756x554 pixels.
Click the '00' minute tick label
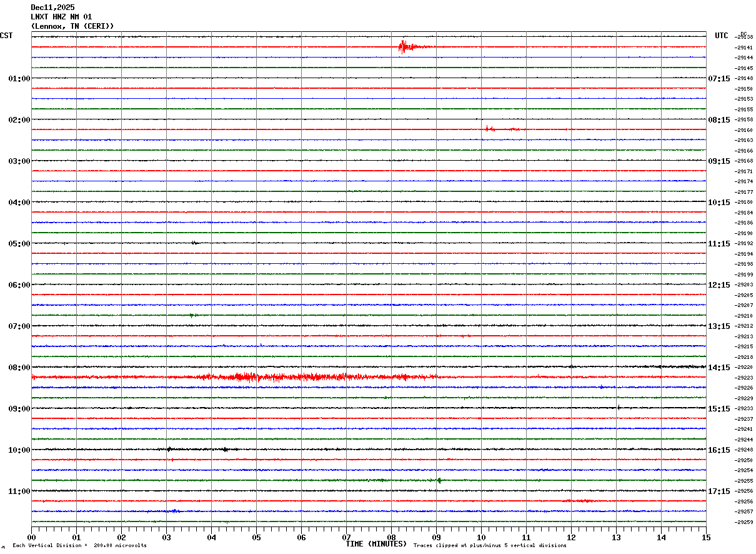[x=31, y=537]
